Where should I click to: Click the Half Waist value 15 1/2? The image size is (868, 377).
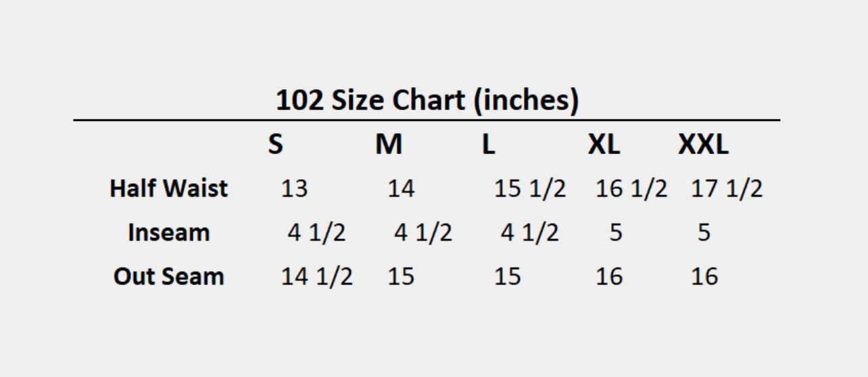530,188
